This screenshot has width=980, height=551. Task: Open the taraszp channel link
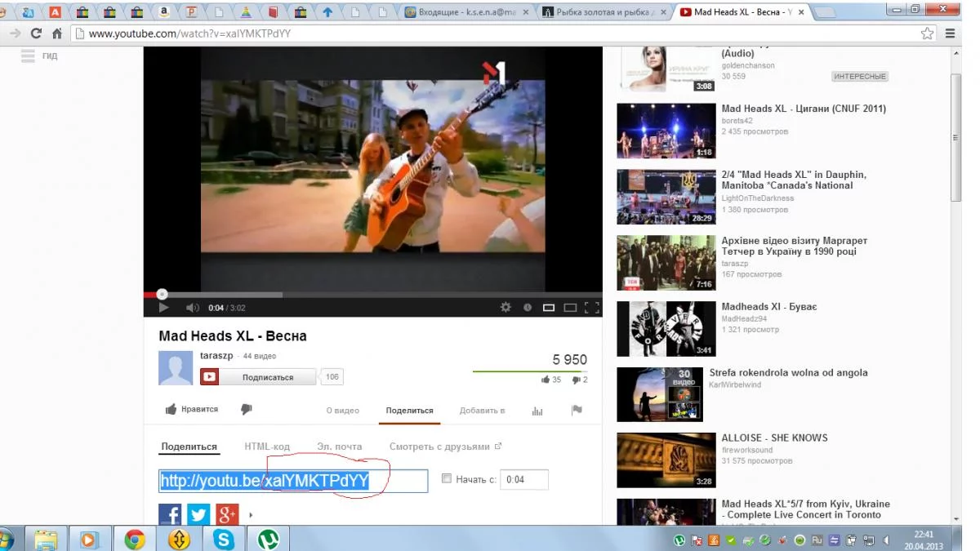point(216,356)
